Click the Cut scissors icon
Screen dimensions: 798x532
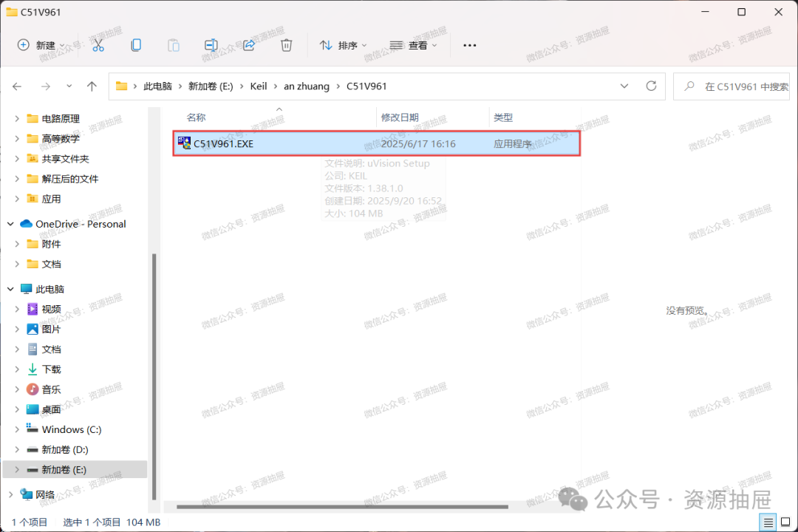tap(98, 45)
